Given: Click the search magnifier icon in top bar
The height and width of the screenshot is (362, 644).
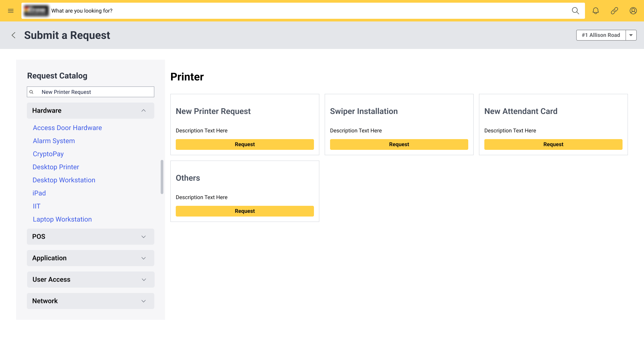Looking at the screenshot, I should 575,11.
